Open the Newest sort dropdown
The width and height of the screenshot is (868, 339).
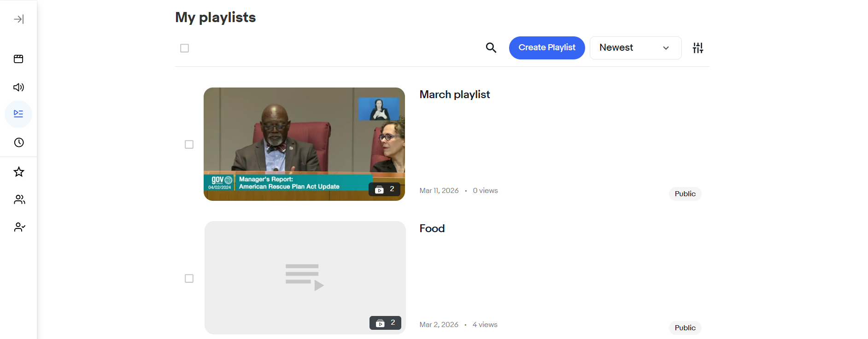click(635, 48)
